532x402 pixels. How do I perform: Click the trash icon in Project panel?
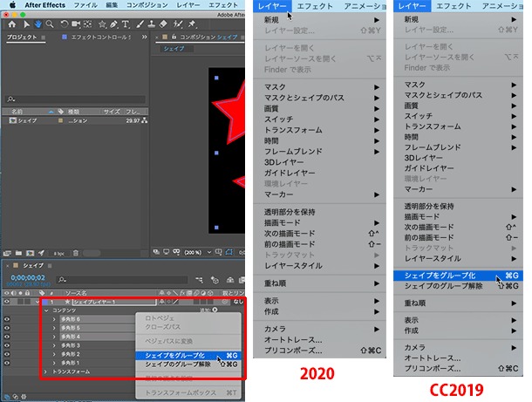(x=76, y=253)
